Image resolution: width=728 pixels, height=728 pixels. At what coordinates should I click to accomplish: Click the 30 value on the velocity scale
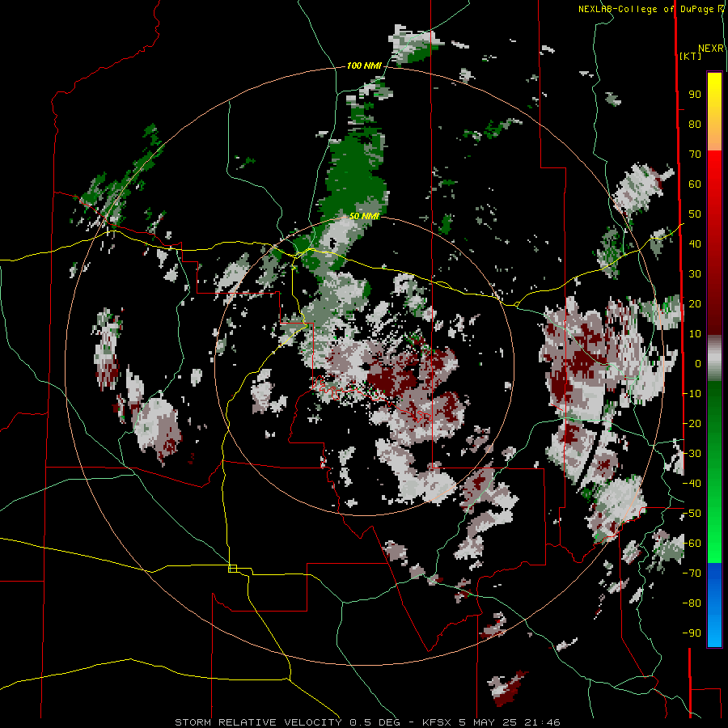pyautogui.click(x=695, y=274)
